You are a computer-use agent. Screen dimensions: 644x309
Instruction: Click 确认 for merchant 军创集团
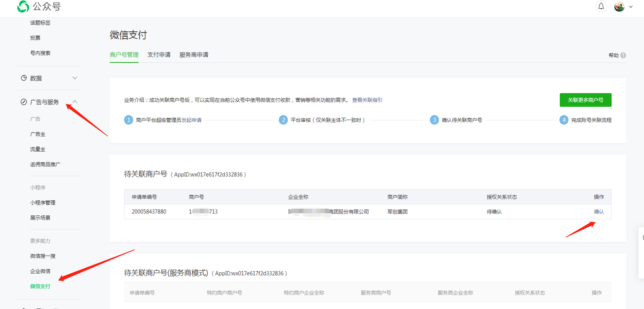point(599,212)
